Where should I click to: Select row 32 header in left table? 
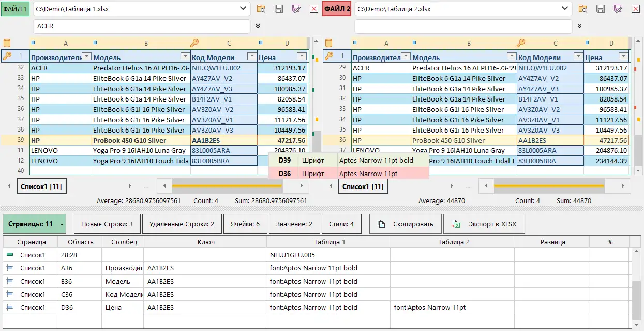(x=16, y=68)
